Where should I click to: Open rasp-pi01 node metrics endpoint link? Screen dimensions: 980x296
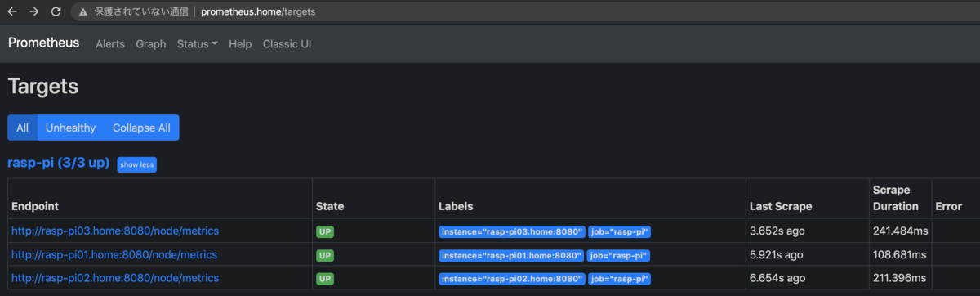pyautogui.click(x=115, y=255)
